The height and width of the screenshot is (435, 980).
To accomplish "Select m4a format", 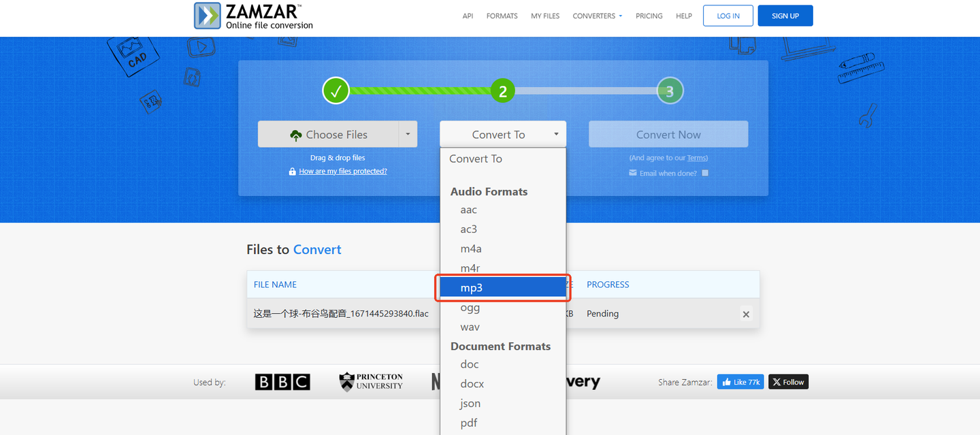I will point(503,249).
